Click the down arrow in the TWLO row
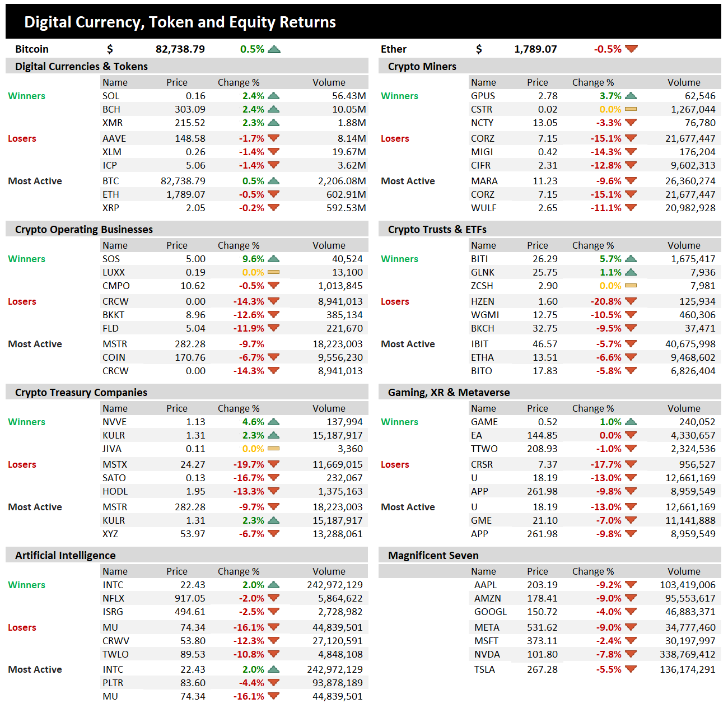The height and width of the screenshot is (708, 728). pyautogui.click(x=273, y=654)
